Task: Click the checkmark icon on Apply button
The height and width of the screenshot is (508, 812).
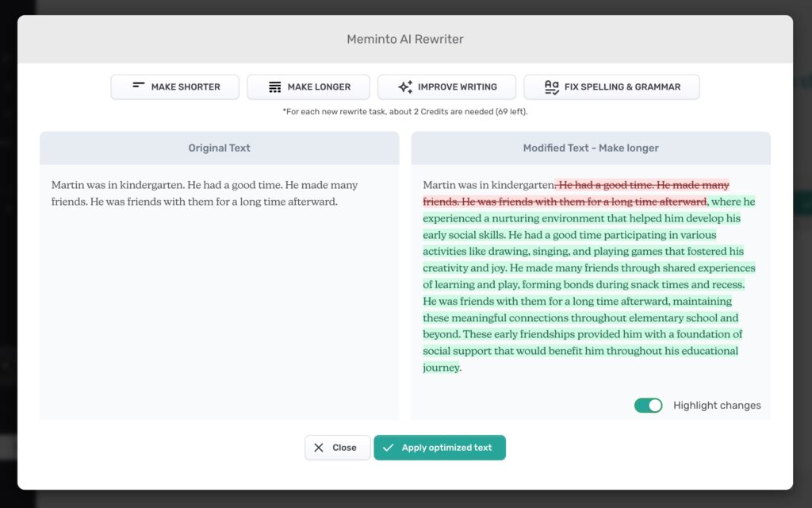Action: [389, 448]
